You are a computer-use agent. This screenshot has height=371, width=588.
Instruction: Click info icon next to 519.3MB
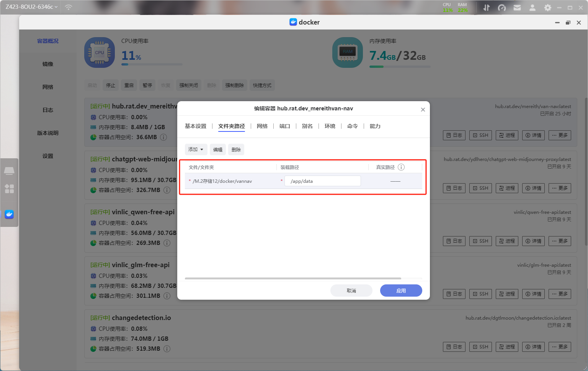pos(167,349)
